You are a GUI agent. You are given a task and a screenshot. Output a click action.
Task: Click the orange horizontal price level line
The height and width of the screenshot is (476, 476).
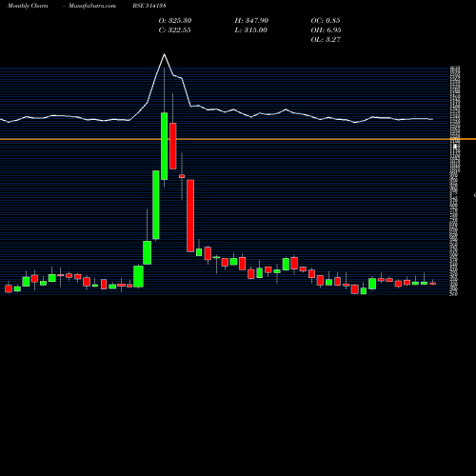pos(238,139)
